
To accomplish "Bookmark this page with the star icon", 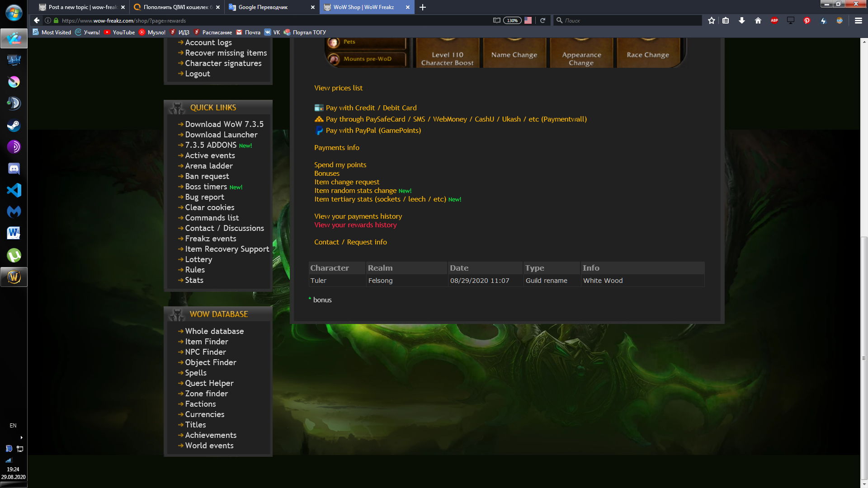I will (712, 20).
